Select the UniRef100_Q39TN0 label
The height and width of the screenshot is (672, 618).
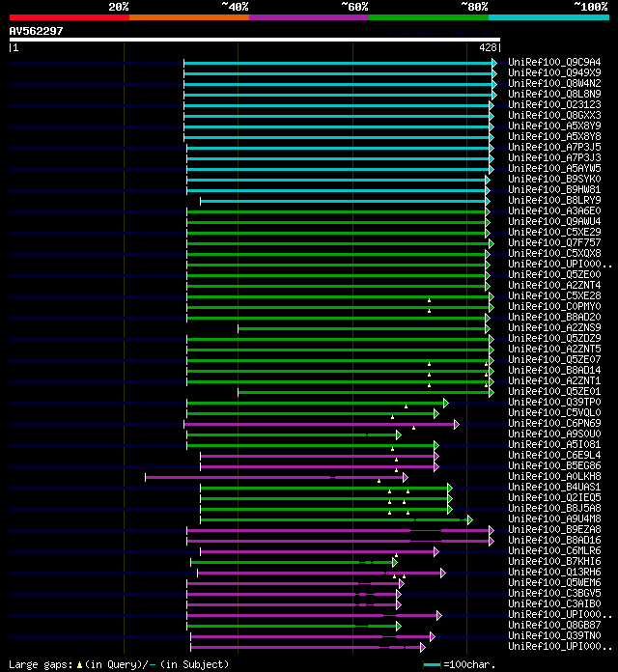554,635
